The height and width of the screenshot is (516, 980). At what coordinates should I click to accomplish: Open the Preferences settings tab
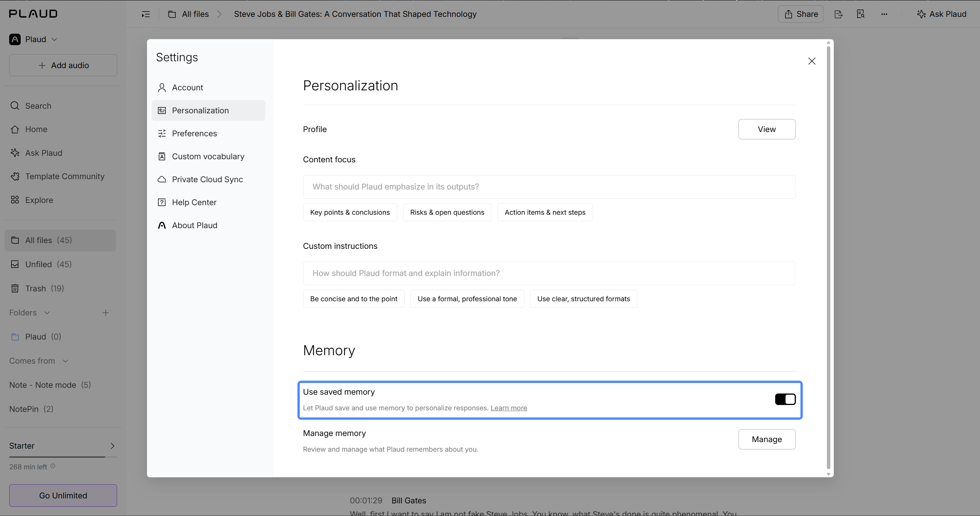pyautogui.click(x=208, y=134)
